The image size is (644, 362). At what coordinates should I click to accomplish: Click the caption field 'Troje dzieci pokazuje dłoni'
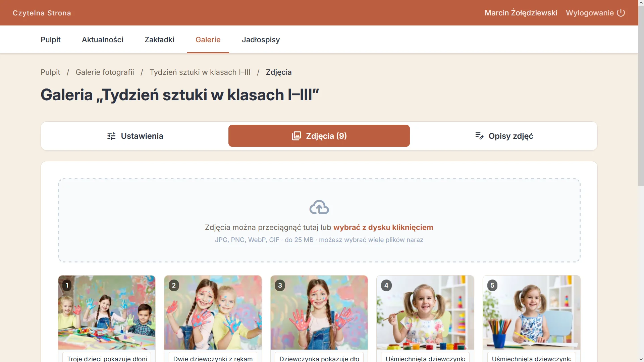tap(107, 357)
